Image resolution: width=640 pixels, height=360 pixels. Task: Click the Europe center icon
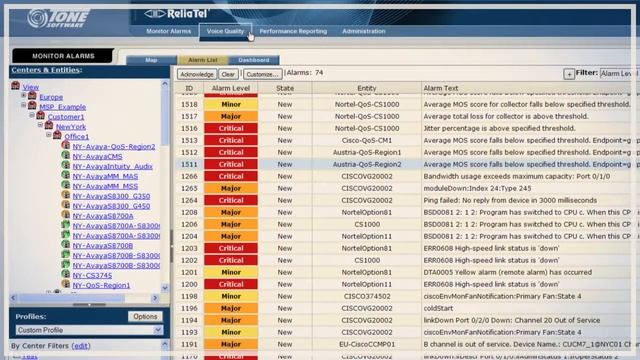32,96
